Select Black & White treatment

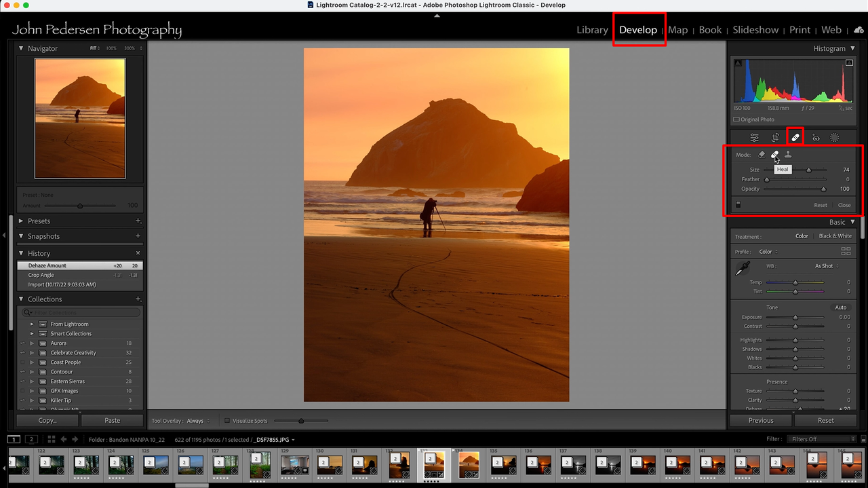point(835,236)
